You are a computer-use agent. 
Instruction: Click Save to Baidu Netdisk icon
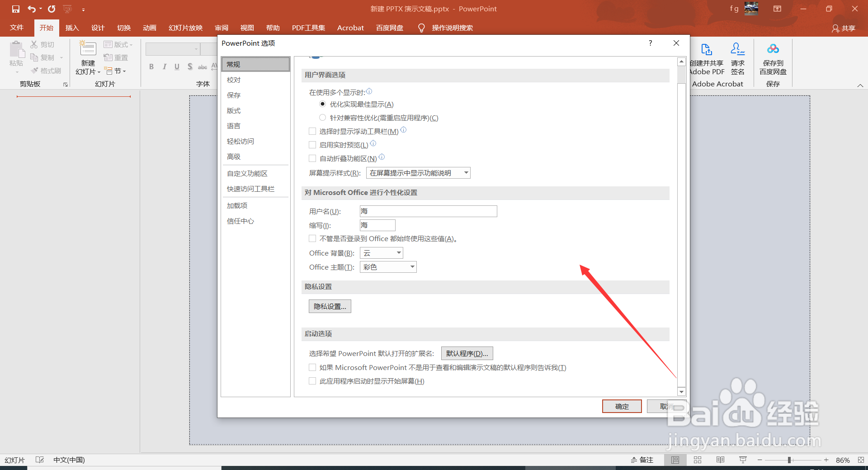click(x=773, y=49)
